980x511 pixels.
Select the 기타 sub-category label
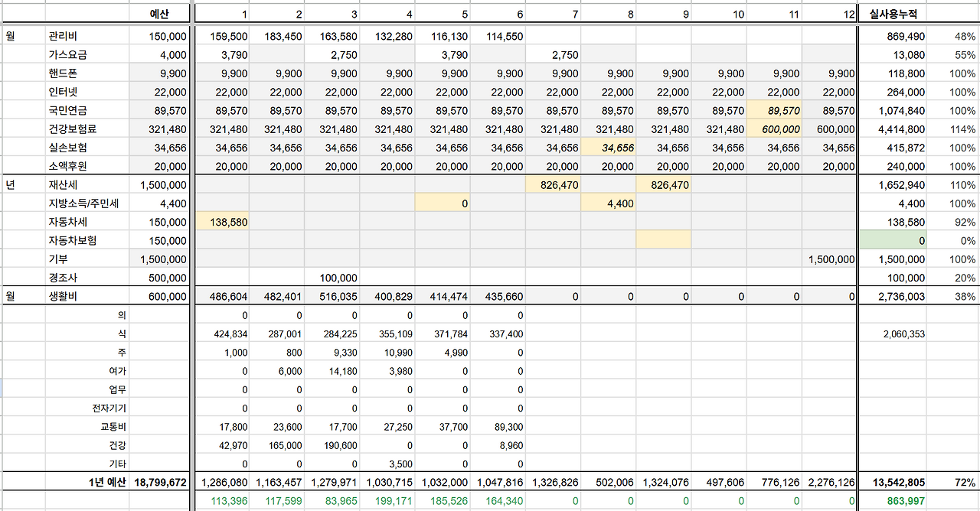click(x=118, y=464)
